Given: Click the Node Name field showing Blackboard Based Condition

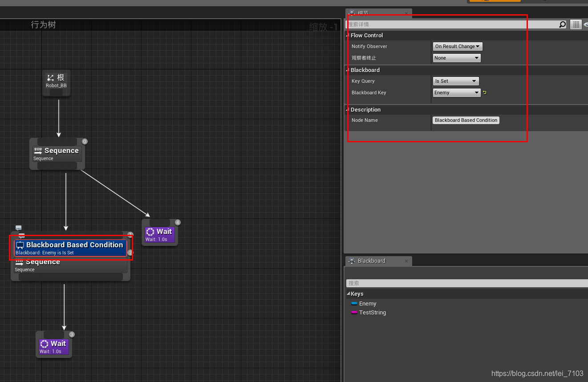Looking at the screenshot, I should click(466, 120).
